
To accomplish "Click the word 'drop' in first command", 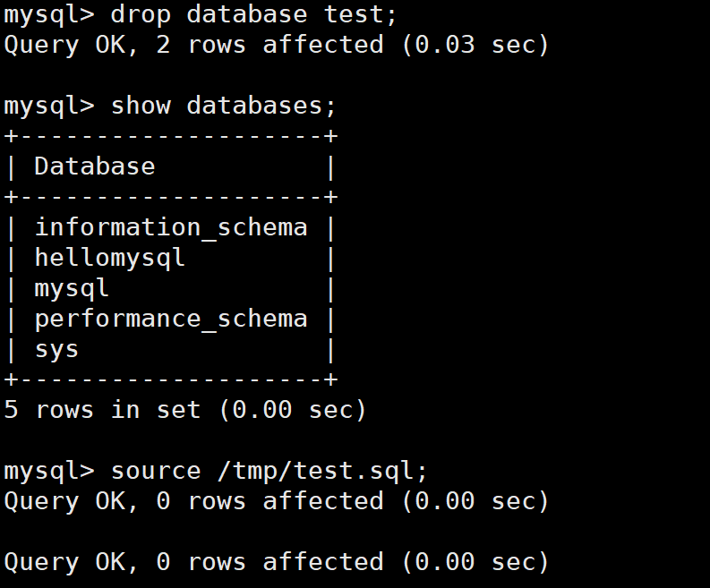I will click(x=141, y=14).
